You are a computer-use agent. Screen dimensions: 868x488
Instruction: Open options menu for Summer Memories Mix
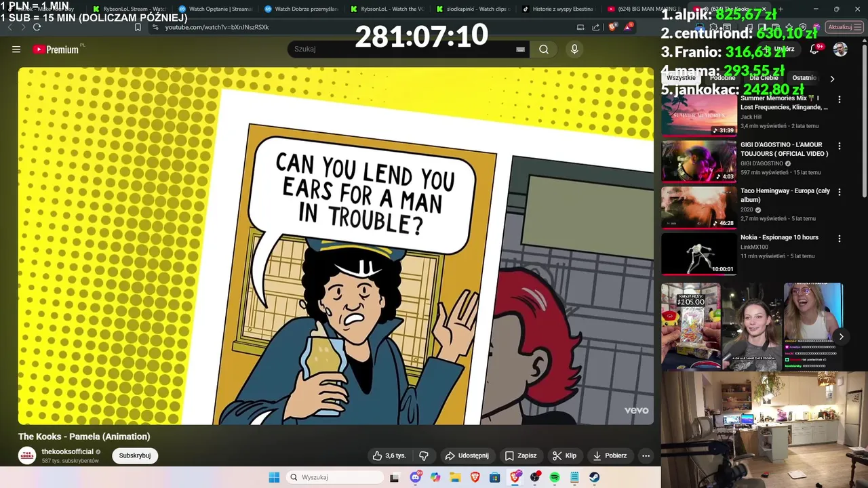point(840,100)
